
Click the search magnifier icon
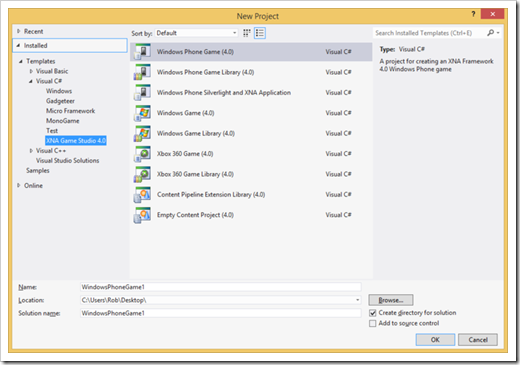click(x=490, y=33)
